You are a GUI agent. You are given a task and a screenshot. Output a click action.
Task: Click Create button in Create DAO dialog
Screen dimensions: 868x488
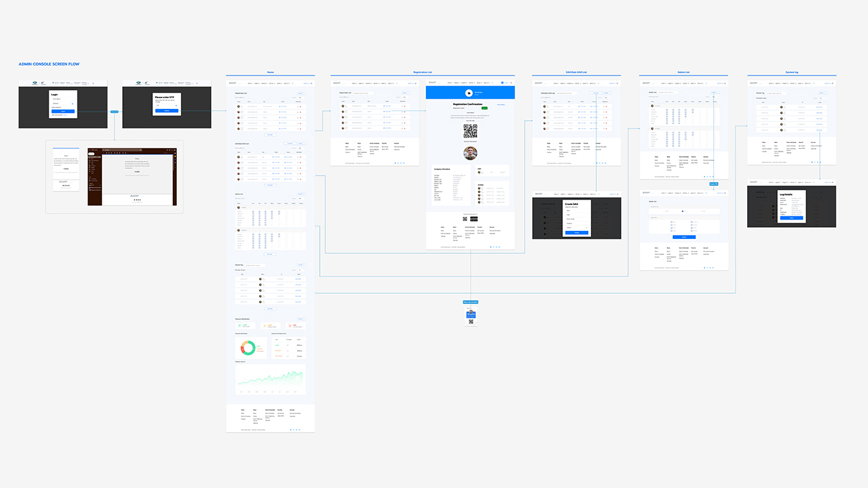(577, 232)
